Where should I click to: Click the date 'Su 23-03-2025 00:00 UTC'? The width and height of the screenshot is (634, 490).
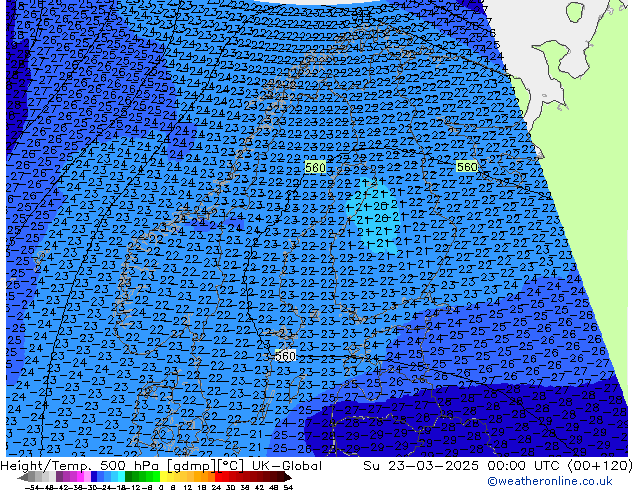point(463,466)
